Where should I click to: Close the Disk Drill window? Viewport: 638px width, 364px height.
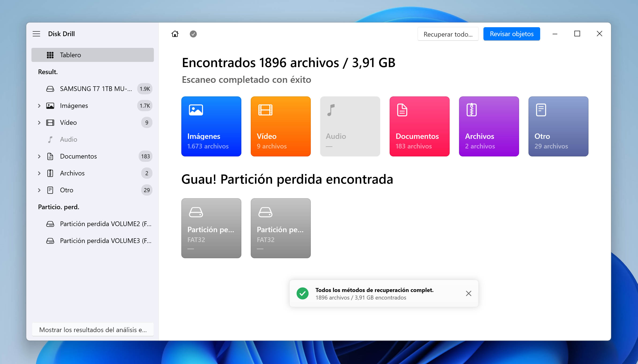(600, 34)
